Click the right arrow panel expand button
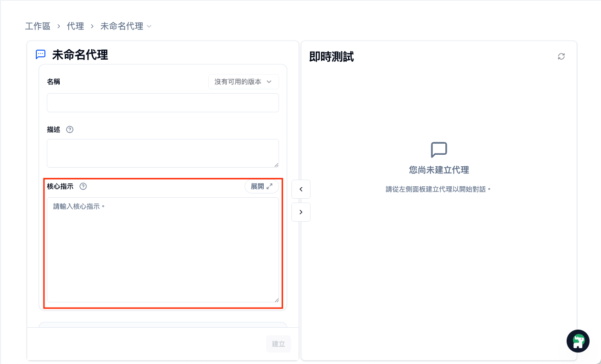601x364 pixels. (301, 212)
